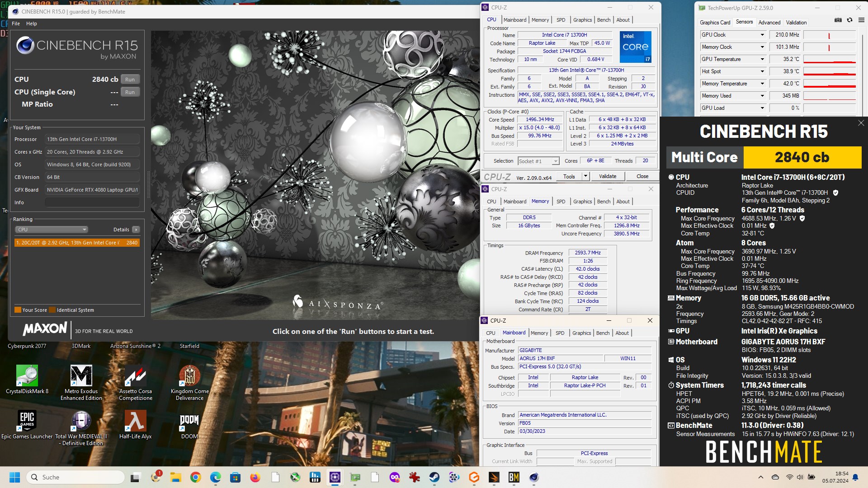The width and height of the screenshot is (868, 488).
Task: Select the Metro Exodus Enhanced Edition desktop icon
Action: 81,383
